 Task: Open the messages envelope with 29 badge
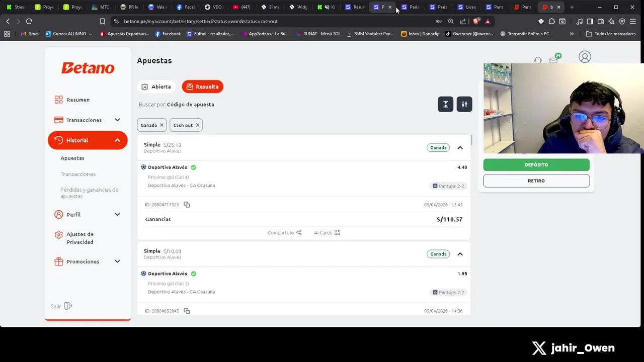click(x=554, y=59)
